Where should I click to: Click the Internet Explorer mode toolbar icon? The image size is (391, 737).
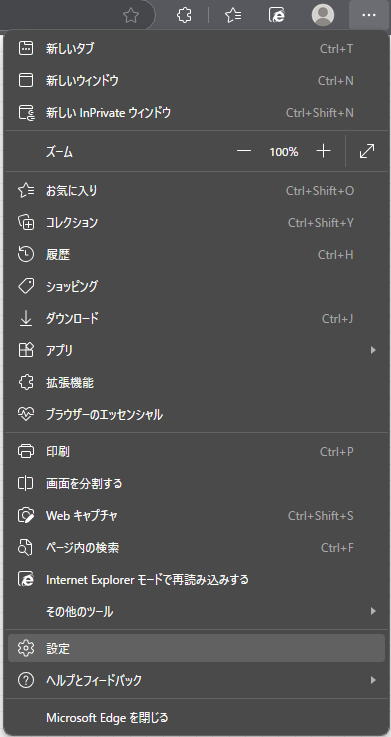277,16
